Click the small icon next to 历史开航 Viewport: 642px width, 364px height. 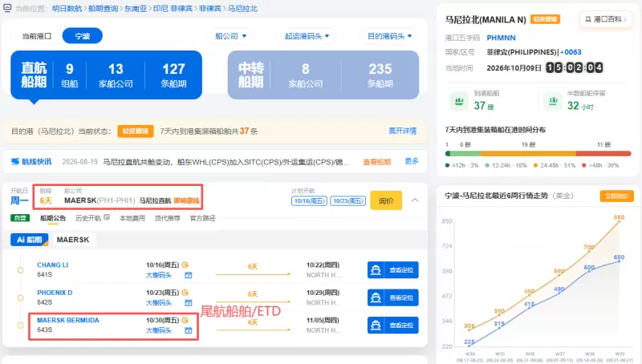pos(107,217)
